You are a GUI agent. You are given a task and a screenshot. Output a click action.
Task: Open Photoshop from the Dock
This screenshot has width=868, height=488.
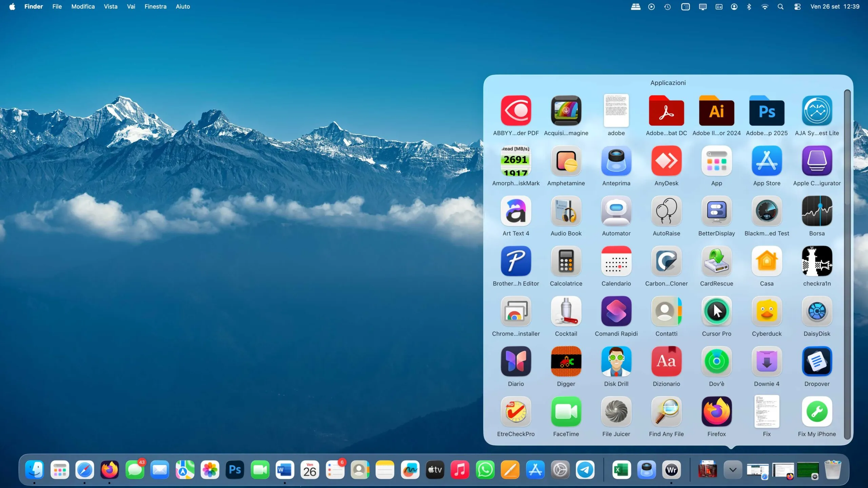[234, 470]
